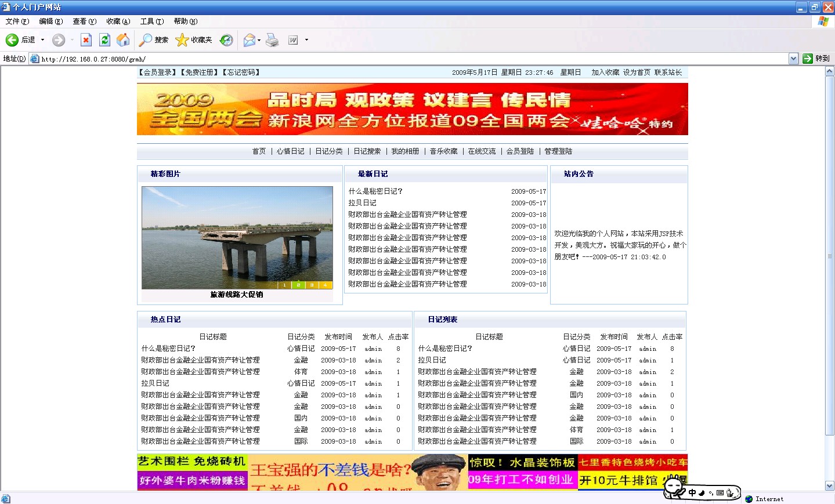Viewport: 835px width, 504px height.
Task: Open the 我的相册 navigation link
Action: [x=405, y=151]
